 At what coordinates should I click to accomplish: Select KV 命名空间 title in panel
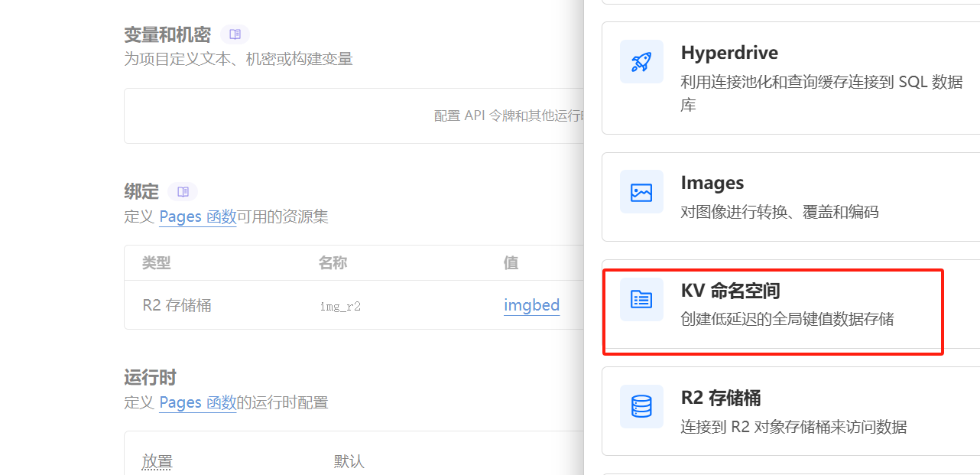730,291
